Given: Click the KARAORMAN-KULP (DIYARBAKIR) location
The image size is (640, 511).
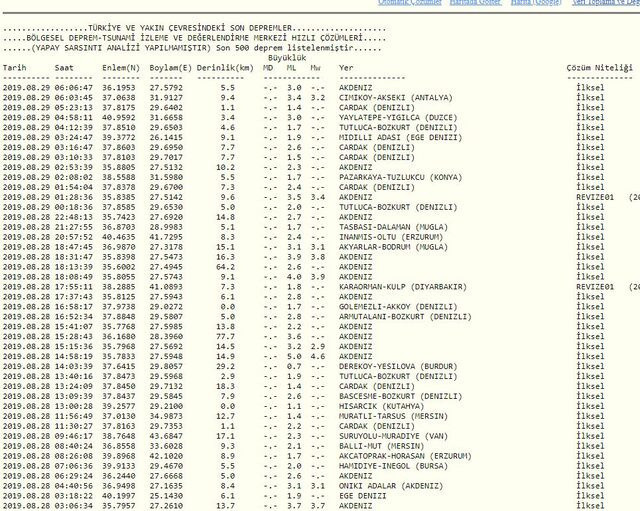Looking at the screenshot, I should click(x=402, y=286).
